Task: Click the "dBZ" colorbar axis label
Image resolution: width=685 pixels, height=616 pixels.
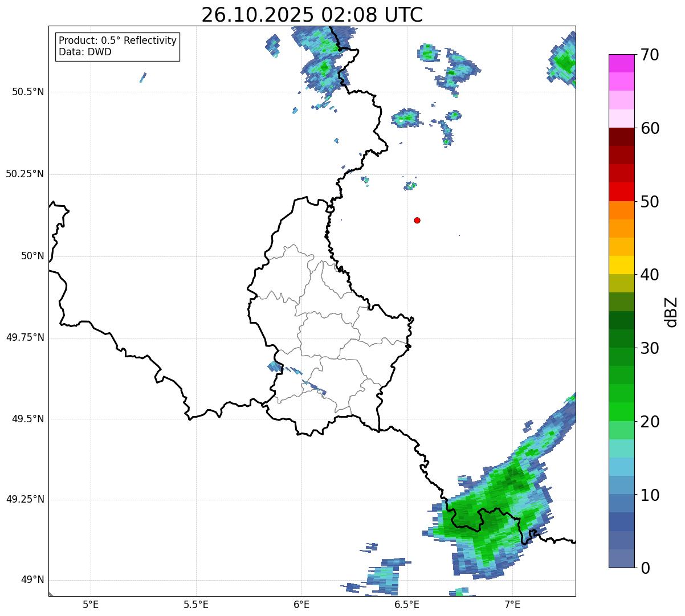Action: click(x=671, y=312)
